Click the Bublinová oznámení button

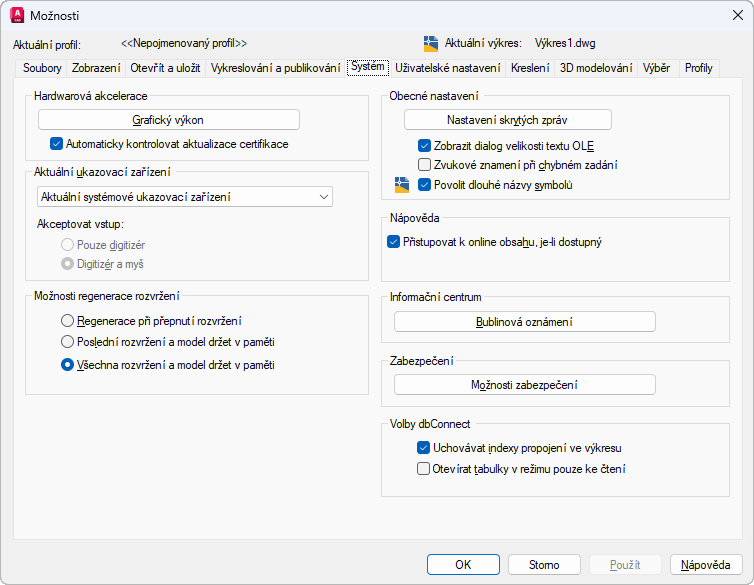(524, 322)
